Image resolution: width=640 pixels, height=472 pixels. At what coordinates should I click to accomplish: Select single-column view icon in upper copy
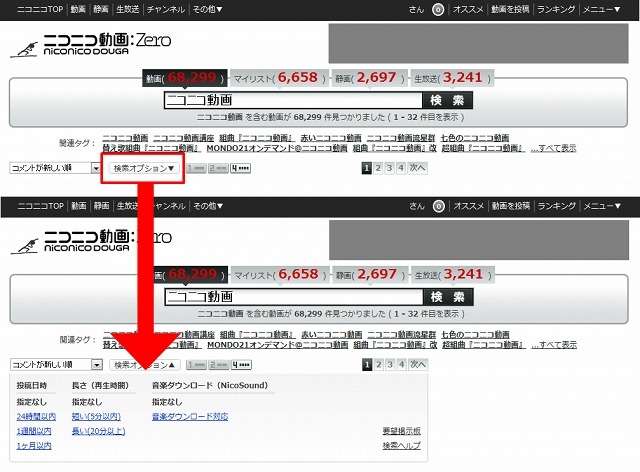coord(196,168)
